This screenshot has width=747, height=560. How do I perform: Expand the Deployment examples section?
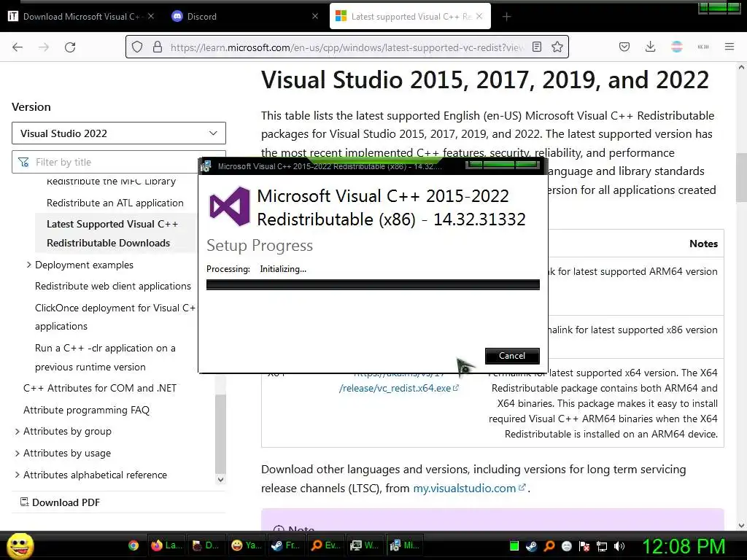(28, 265)
